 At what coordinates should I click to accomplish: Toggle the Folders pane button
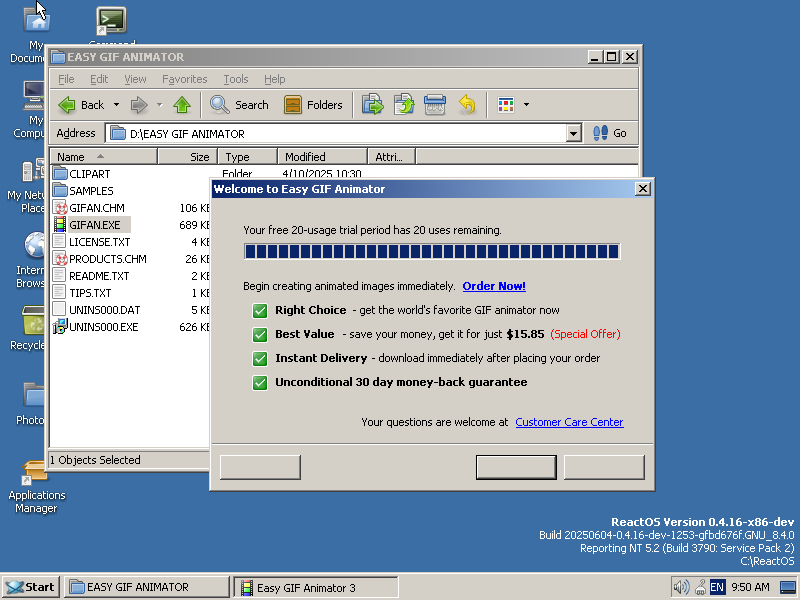click(313, 105)
